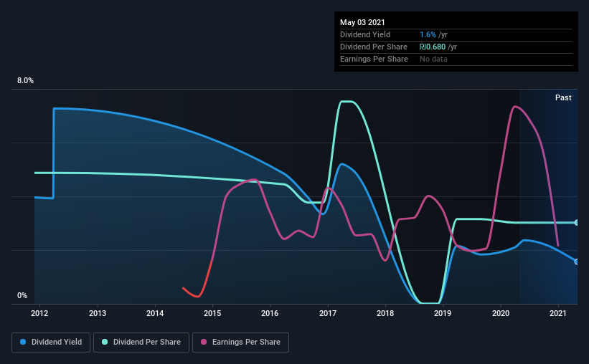The image size is (589, 364).
Task: Click the tooltip Dividend Yield row label
Action: (x=365, y=34)
